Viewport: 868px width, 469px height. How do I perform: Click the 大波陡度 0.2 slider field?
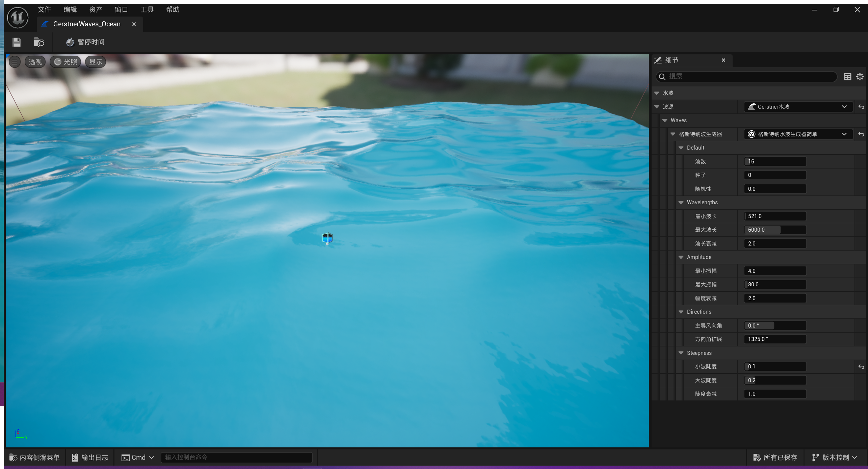pyautogui.click(x=775, y=380)
